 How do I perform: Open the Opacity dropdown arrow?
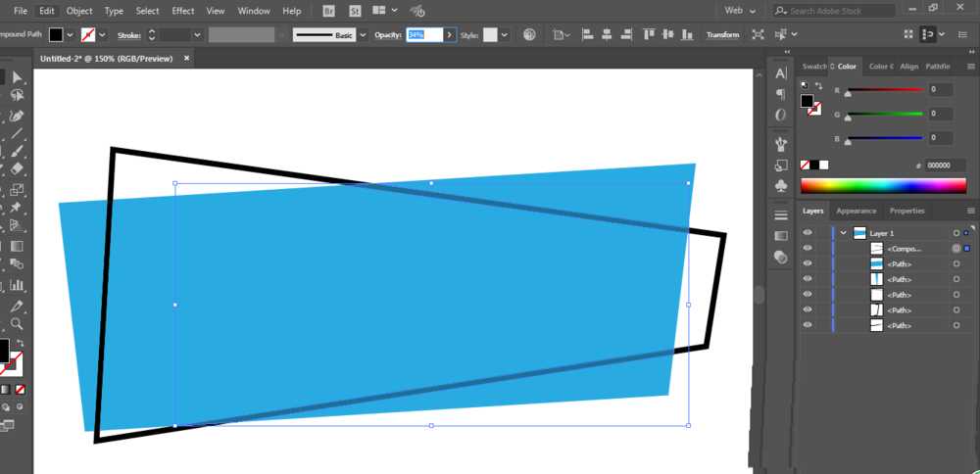[x=450, y=35]
